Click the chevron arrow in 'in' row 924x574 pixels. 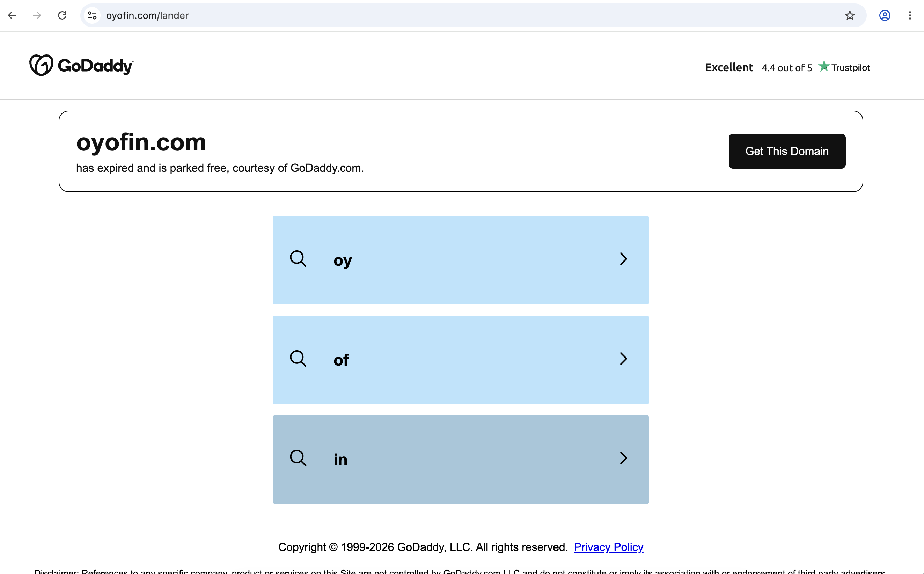click(623, 458)
